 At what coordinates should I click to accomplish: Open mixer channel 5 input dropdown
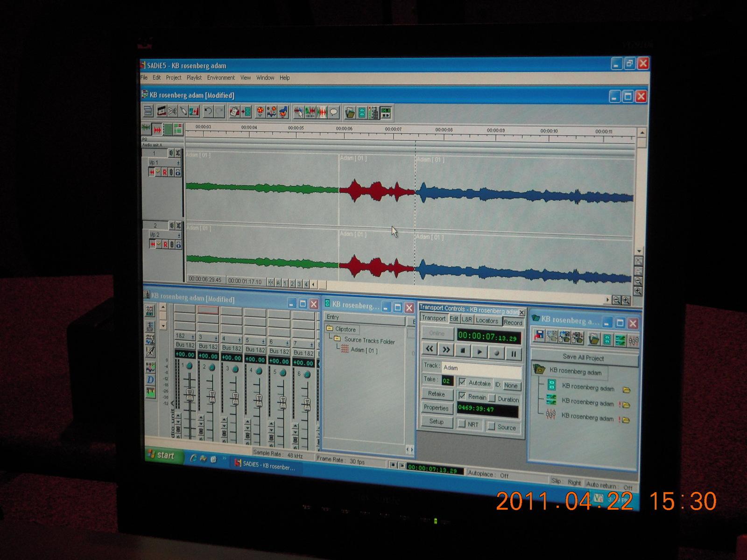263,341
